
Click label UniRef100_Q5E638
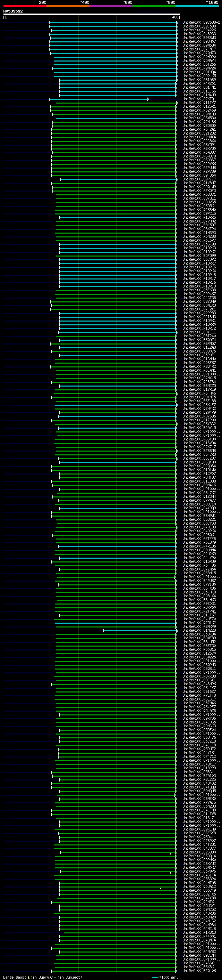click(199, 290)
